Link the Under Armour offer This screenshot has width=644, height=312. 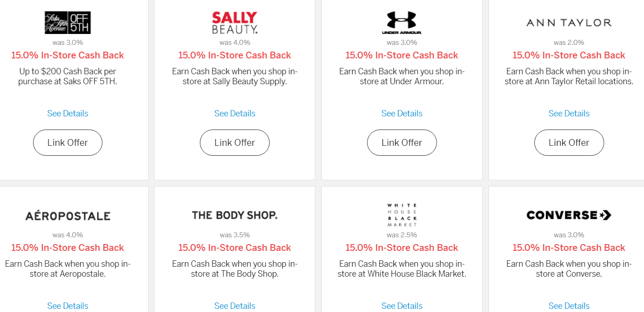(x=402, y=143)
